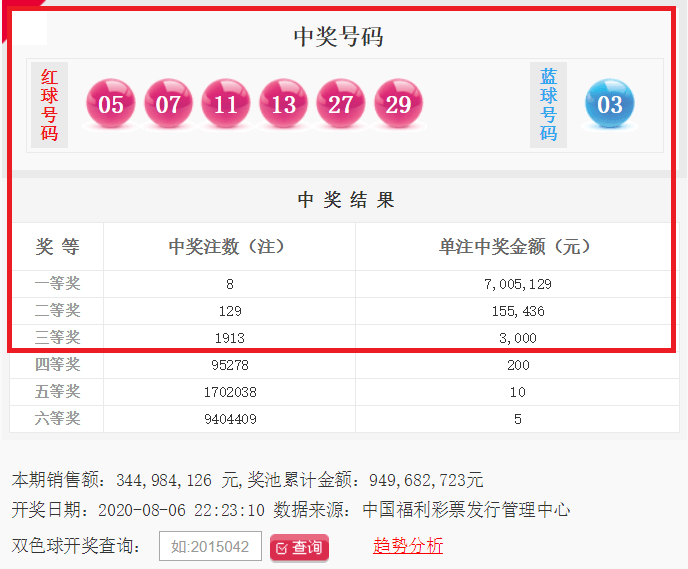
Task: Click the 双色球开奖查询 label
Action: tap(76, 546)
